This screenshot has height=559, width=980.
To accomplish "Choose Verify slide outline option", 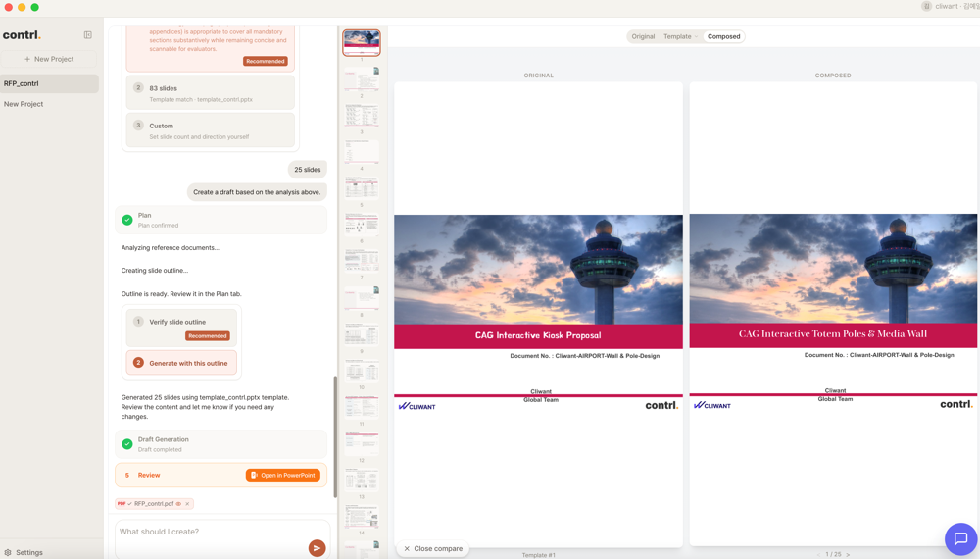I will 181,328.
